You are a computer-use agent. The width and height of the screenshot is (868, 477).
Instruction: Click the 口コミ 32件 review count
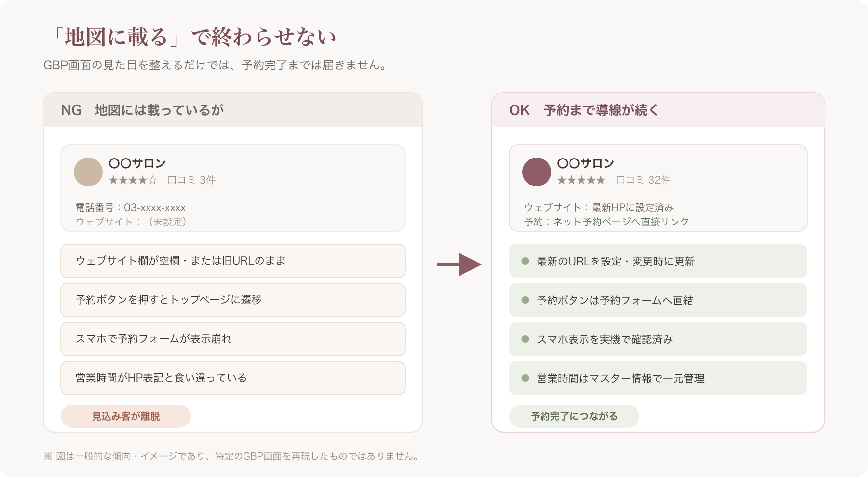tap(643, 180)
